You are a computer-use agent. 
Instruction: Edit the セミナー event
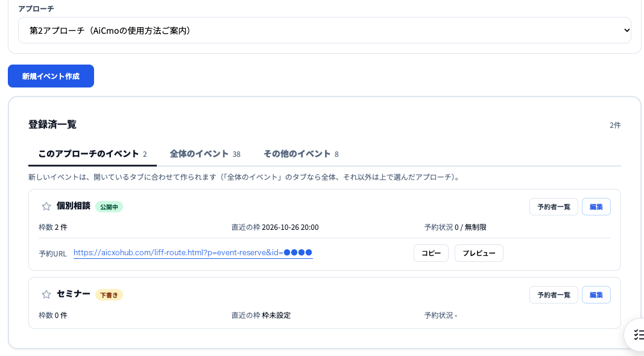(596, 294)
